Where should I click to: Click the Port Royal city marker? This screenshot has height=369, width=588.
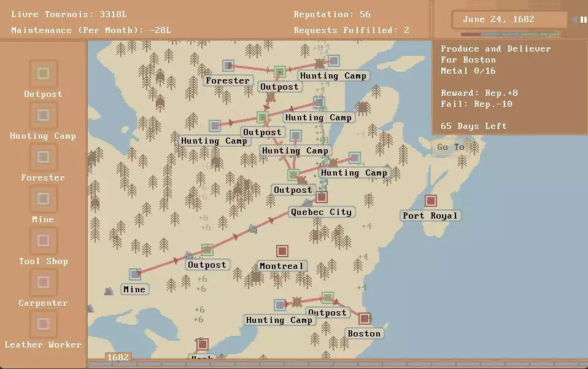(431, 201)
